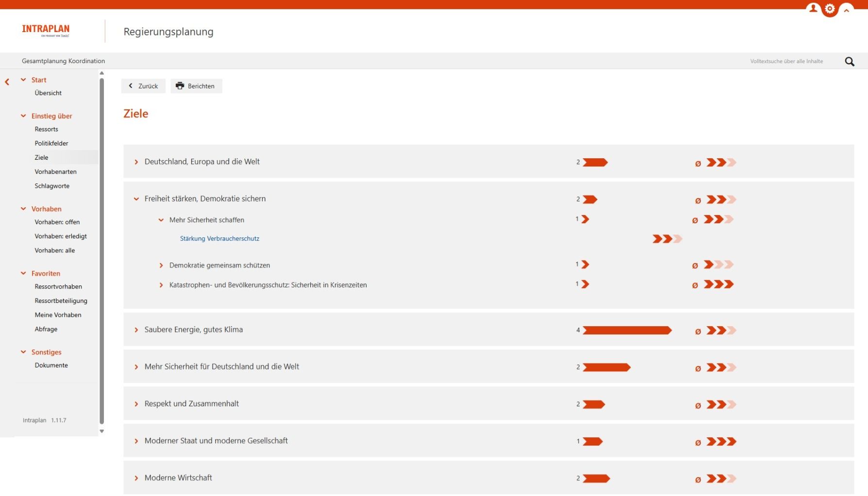Click into the Volltextsuche search field
868x496 pixels.
pos(786,62)
